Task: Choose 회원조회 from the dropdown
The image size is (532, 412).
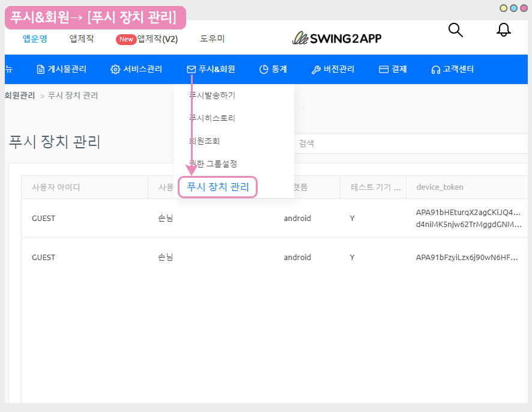Action: pyautogui.click(x=204, y=141)
